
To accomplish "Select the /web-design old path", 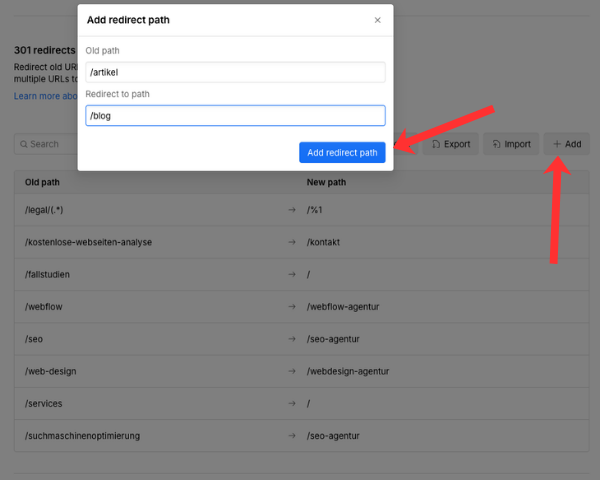I will [51, 371].
